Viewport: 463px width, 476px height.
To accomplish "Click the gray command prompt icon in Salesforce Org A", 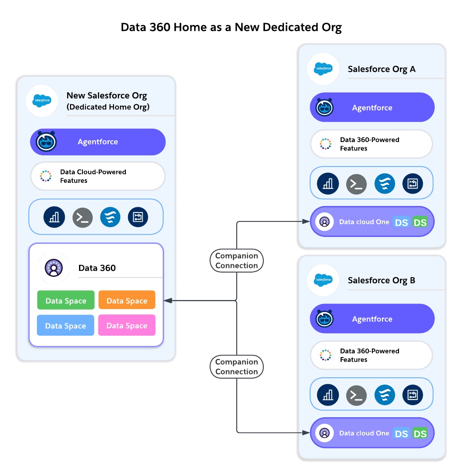I will click(x=356, y=184).
